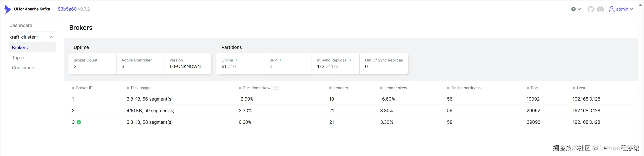Open the Consumers section
The image size is (644, 156).
point(24,68)
